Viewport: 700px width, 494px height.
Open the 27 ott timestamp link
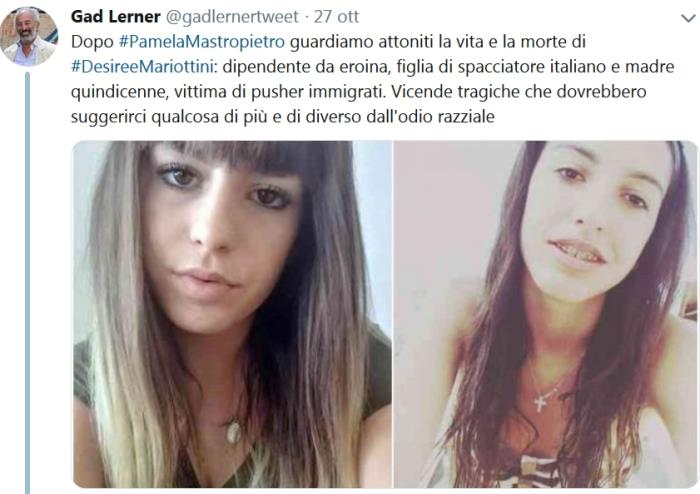[x=336, y=17]
